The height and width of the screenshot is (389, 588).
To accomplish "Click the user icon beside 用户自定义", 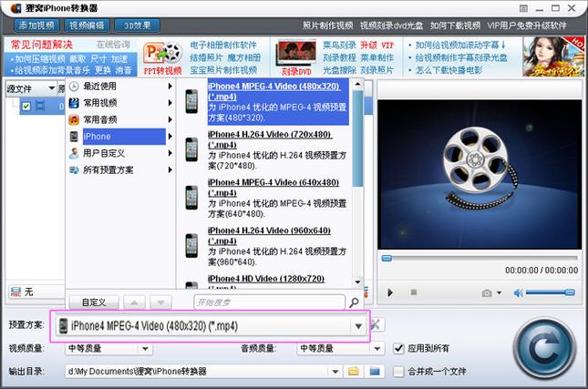I will point(74,153).
